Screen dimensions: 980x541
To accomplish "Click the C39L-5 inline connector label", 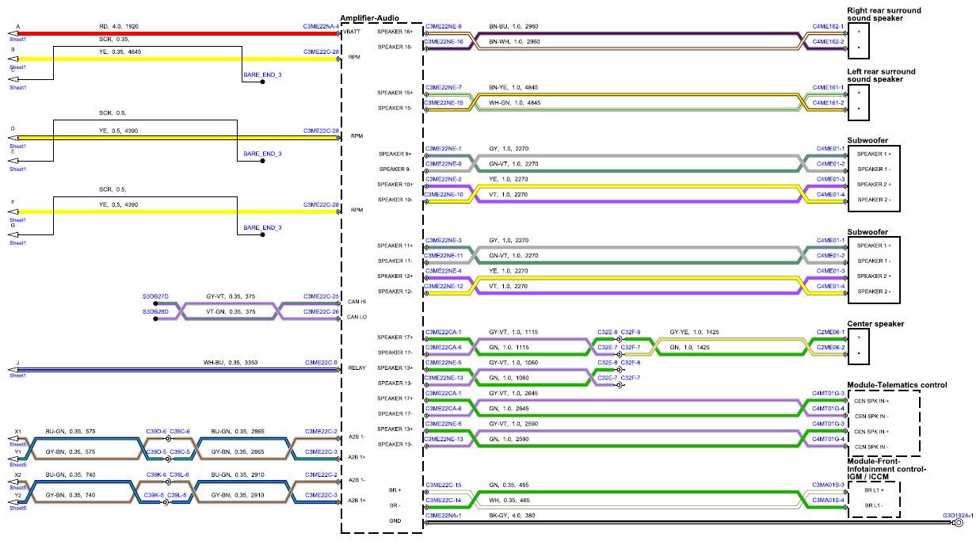I will point(177,495).
